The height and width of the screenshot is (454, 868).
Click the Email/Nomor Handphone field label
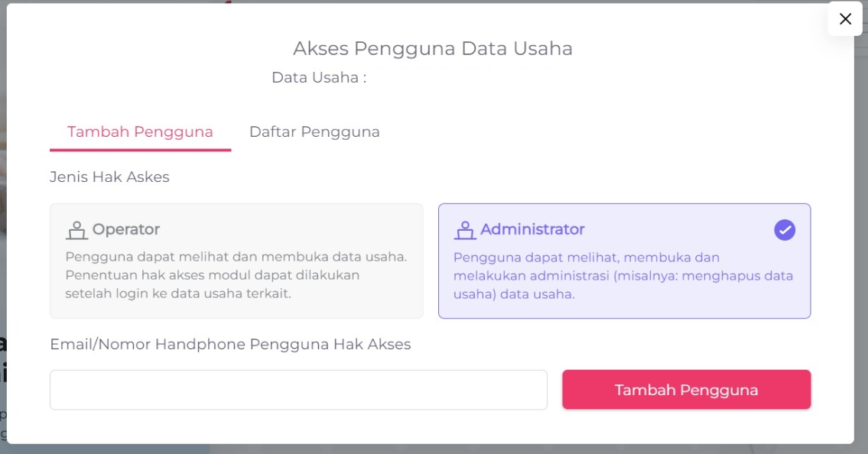tap(230, 345)
